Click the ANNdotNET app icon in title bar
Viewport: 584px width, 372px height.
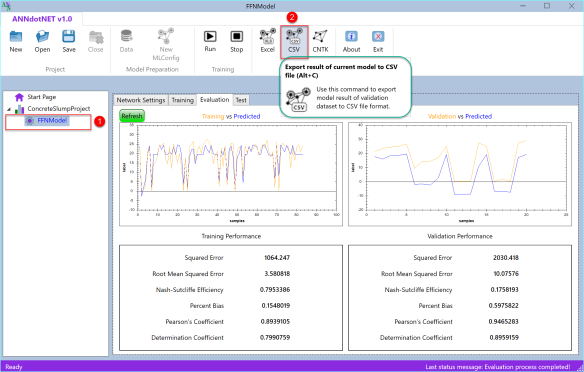(6, 6)
